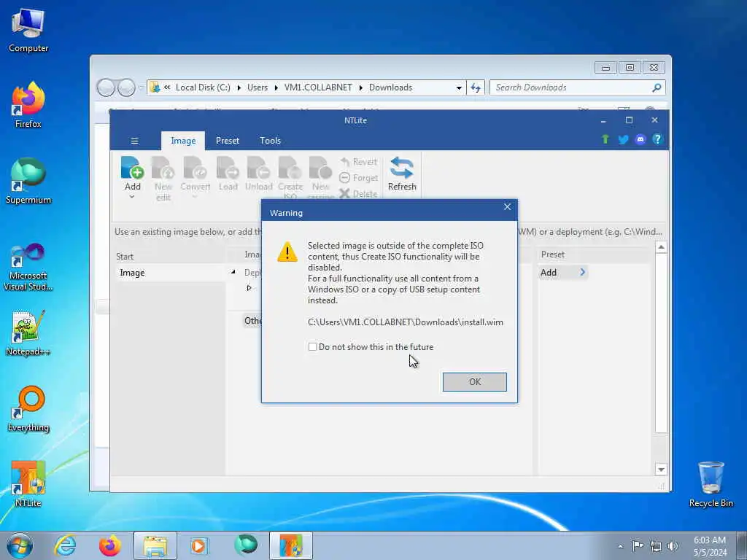Select the Image item under Start
Screen dimensions: 747x560
pyautogui.click(x=171, y=273)
